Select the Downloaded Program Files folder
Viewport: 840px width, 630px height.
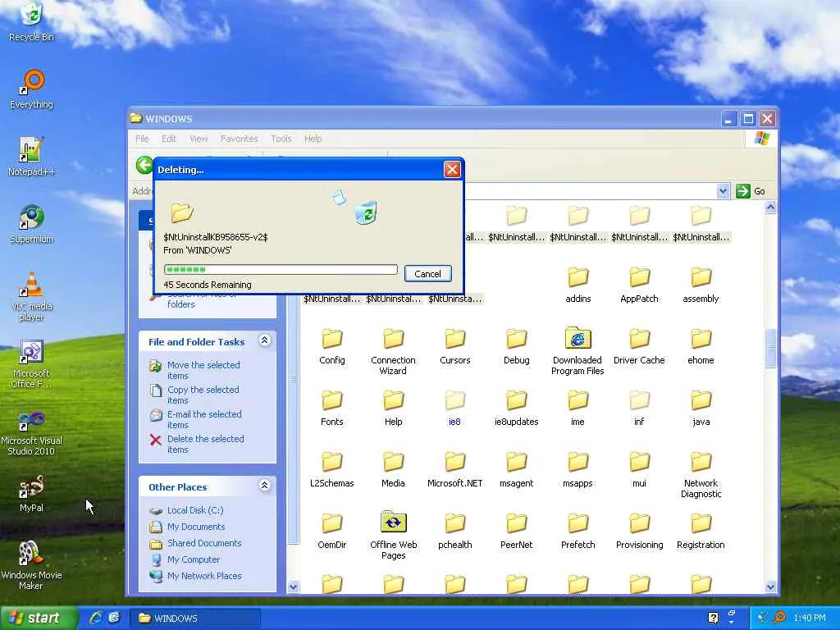pos(577,351)
